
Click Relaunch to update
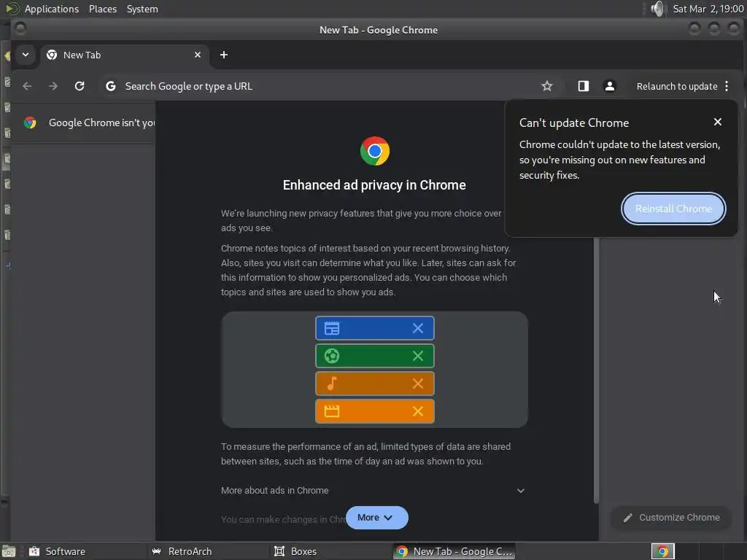tap(676, 86)
